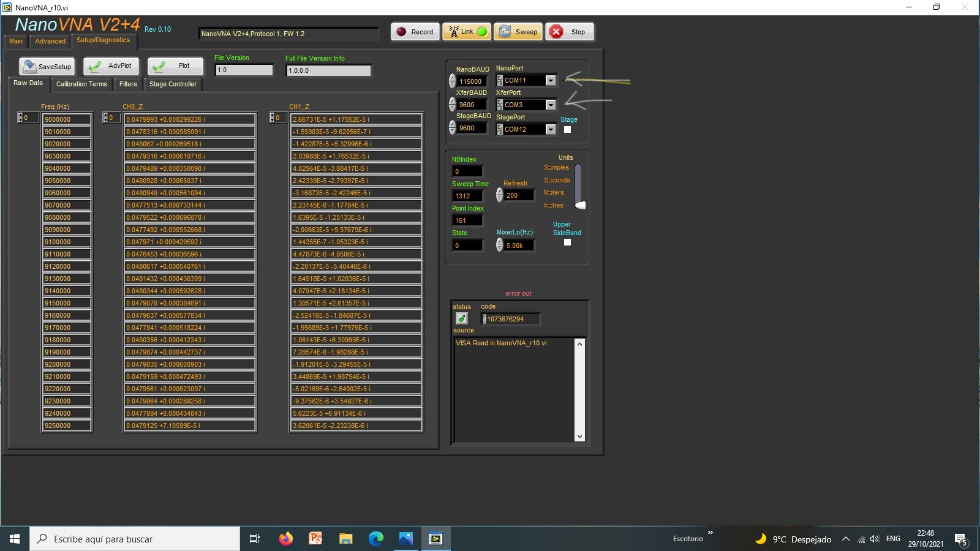Start a Sweep
980x551 pixels.
pyautogui.click(x=518, y=32)
